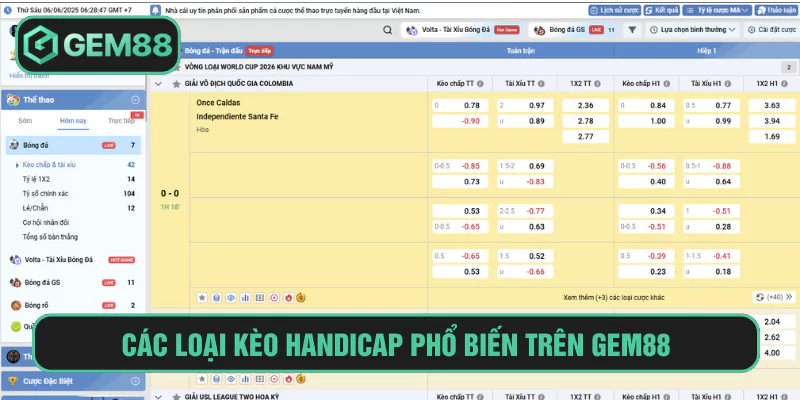Select Cơ hội nhân đôi menu item
The image size is (800, 400).
[x=46, y=222]
